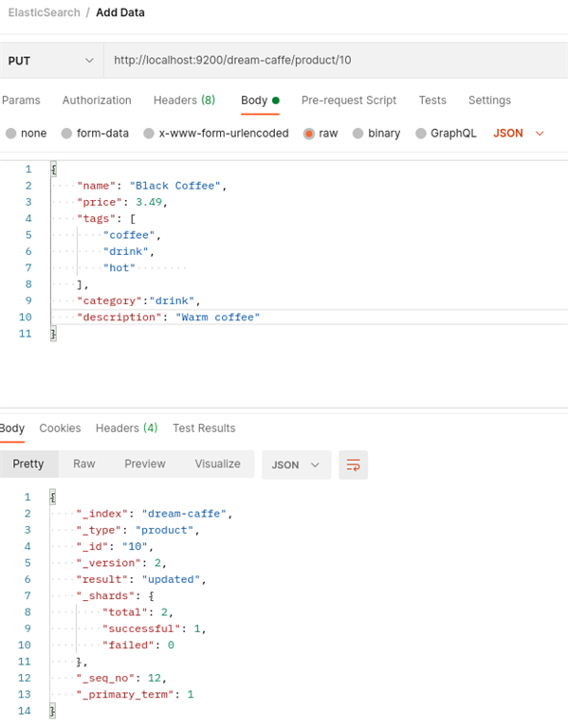This screenshot has height=728, width=568.
Task: Open the response Headers (4) tab
Action: pyautogui.click(x=127, y=428)
